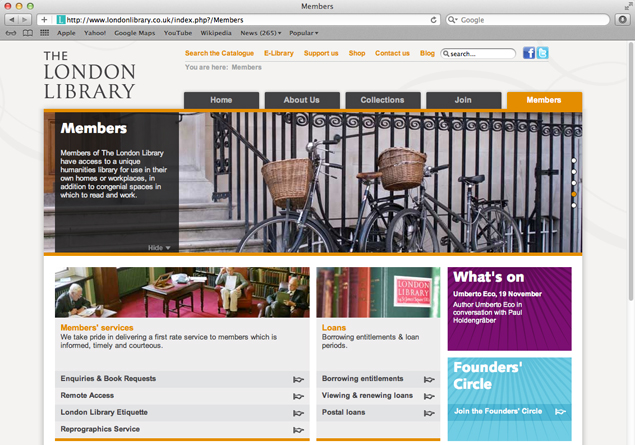Add a bookmark with the plus button
The width and height of the screenshot is (635, 445).
pyautogui.click(x=44, y=19)
